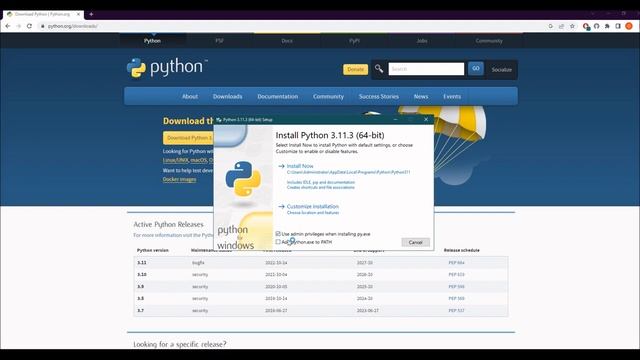This screenshot has height=360, width=640.
Task: Open the Downloads menu
Action: pyautogui.click(x=227, y=96)
